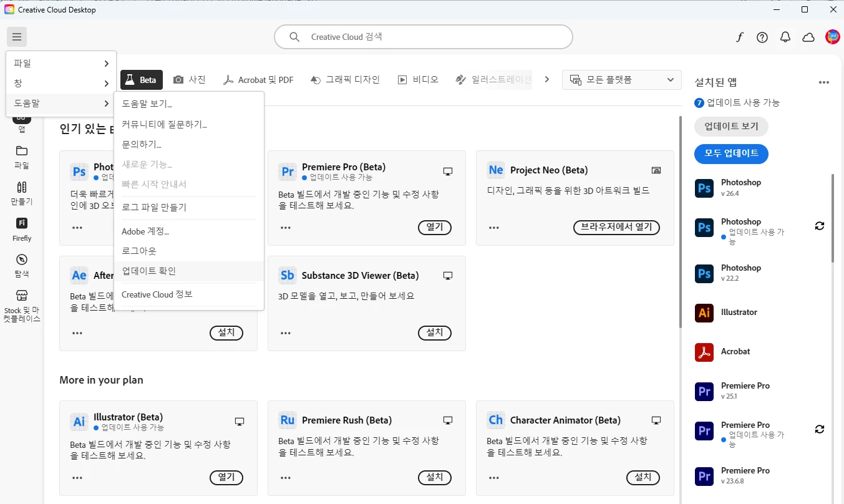Viewport: 844px width, 504px height.
Task: Expand the 창 submenu
Action: (x=61, y=83)
